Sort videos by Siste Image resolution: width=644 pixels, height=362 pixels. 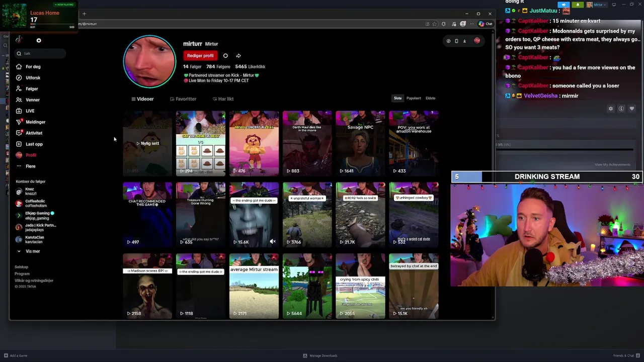397,98
